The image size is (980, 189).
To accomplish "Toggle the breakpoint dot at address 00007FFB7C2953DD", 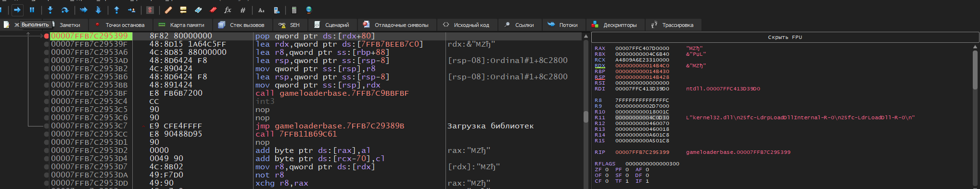I will click(46, 183).
